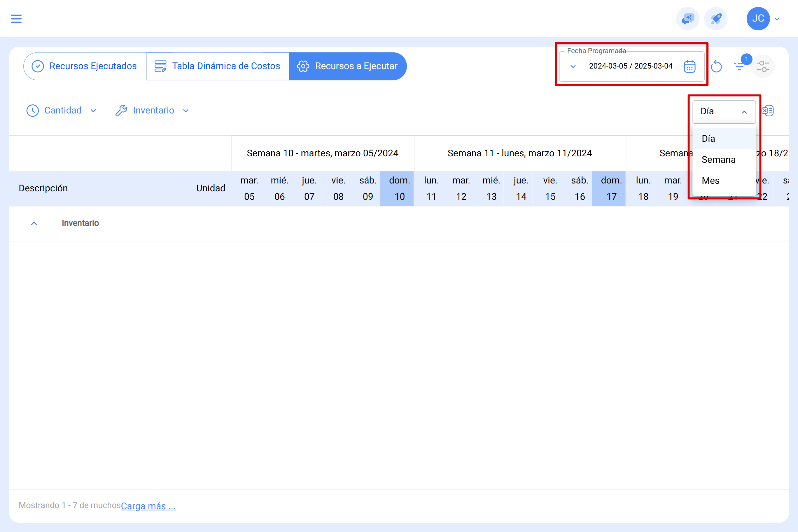Click the date range 2024-03-05 / 2025-03-04 field
798x532 pixels.
(630, 66)
